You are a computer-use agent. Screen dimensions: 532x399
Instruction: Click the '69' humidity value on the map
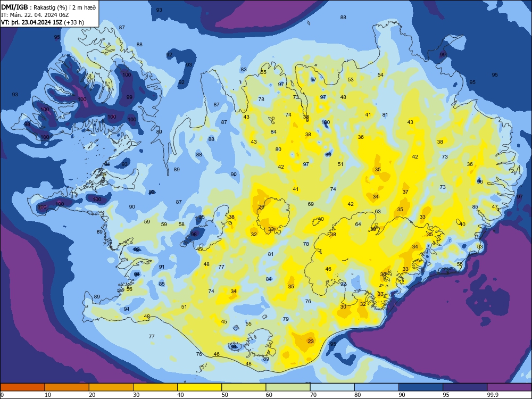click(x=311, y=204)
